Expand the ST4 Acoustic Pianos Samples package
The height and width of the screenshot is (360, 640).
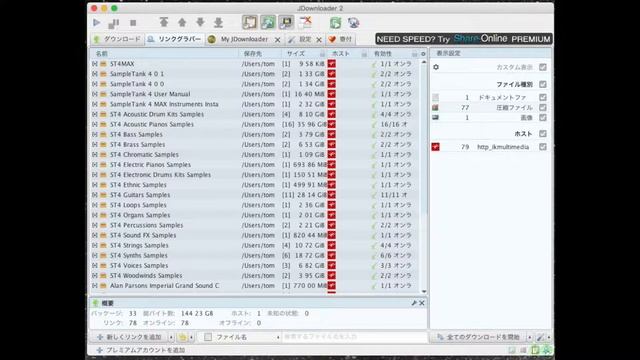click(x=95, y=124)
